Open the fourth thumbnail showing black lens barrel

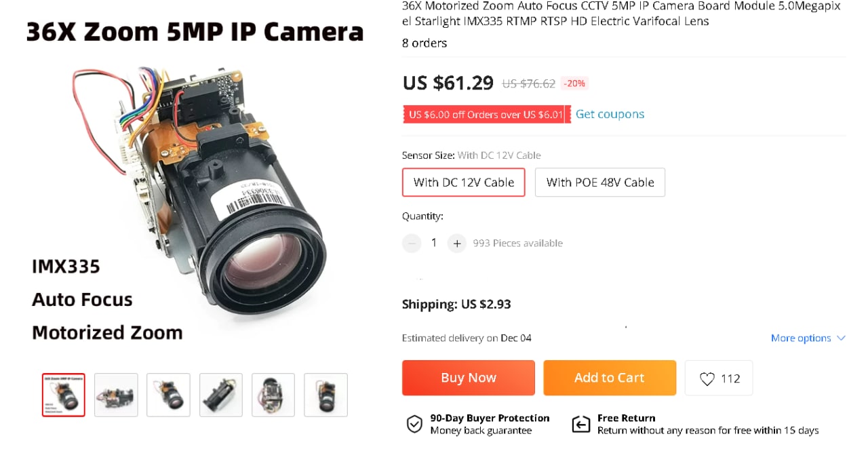221,395
